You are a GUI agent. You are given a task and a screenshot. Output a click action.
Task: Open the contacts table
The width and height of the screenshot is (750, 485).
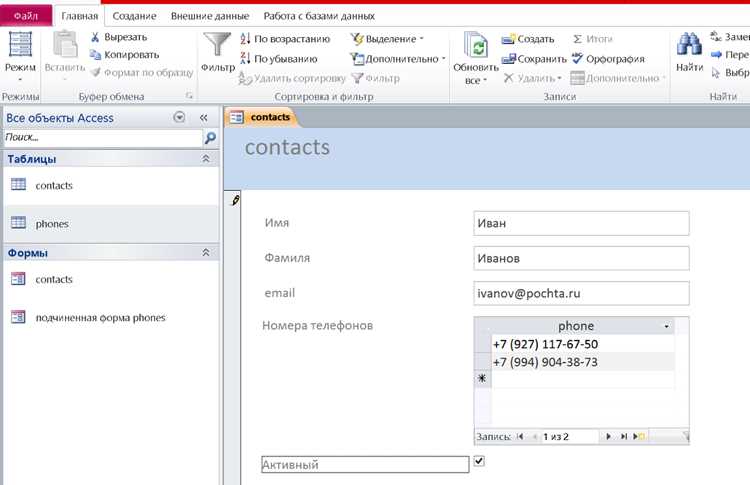pos(111,185)
